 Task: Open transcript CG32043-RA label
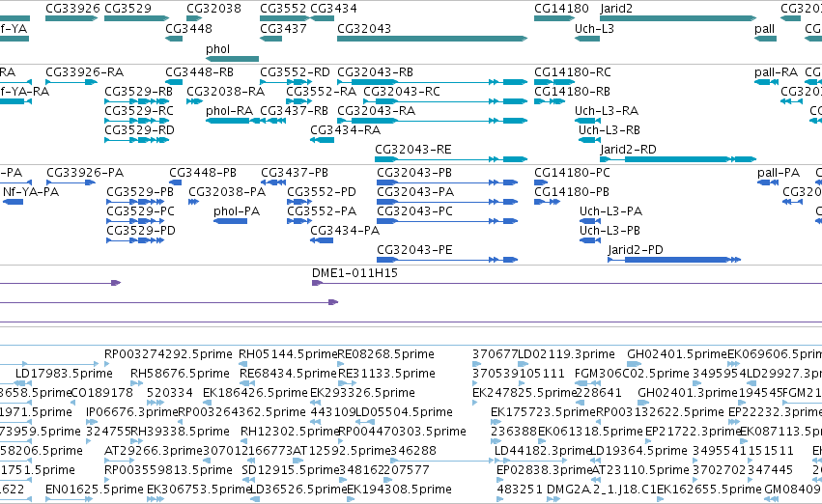point(376,111)
